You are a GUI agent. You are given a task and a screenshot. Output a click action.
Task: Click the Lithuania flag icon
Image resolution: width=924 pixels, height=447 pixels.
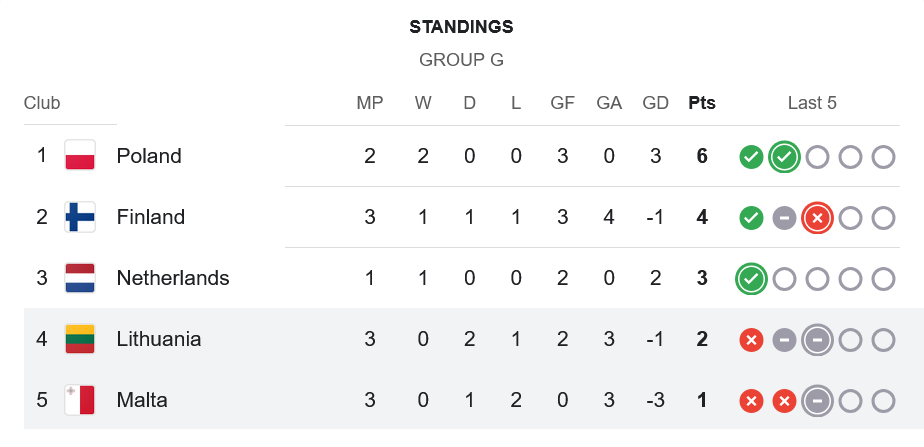point(80,339)
